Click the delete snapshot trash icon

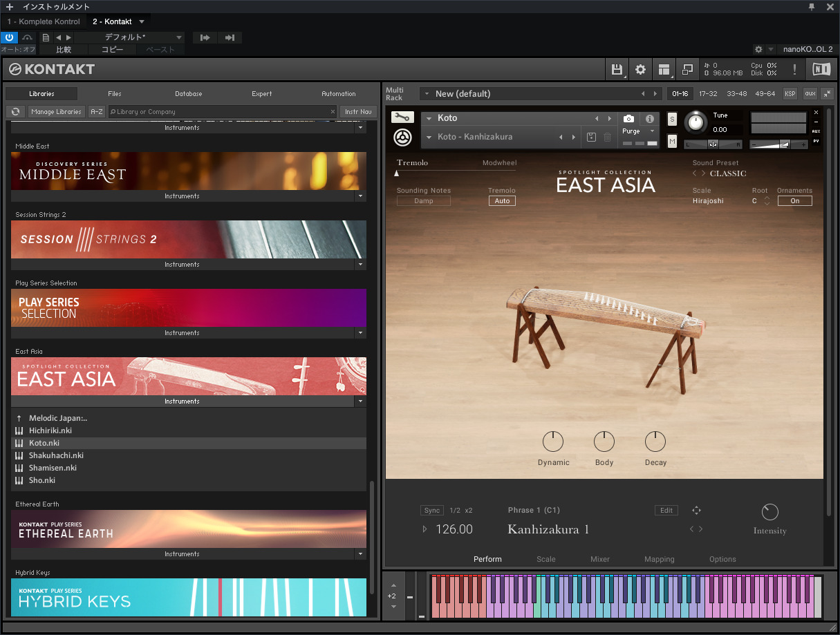607,137
